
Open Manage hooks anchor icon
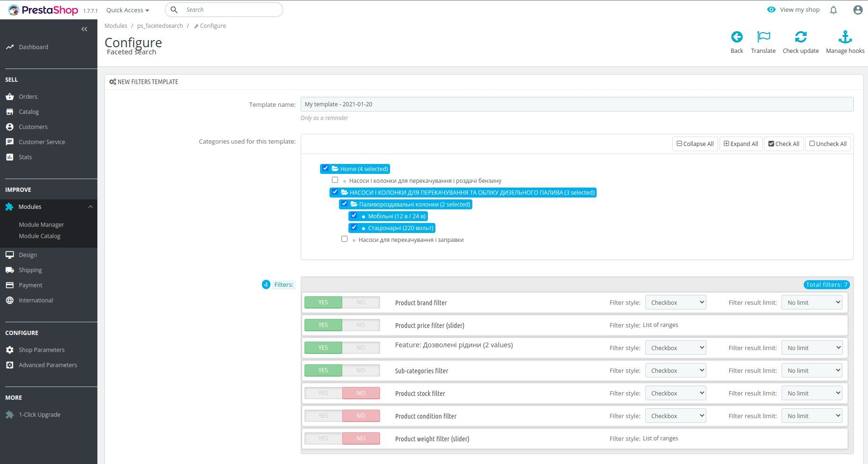point(845,37)
